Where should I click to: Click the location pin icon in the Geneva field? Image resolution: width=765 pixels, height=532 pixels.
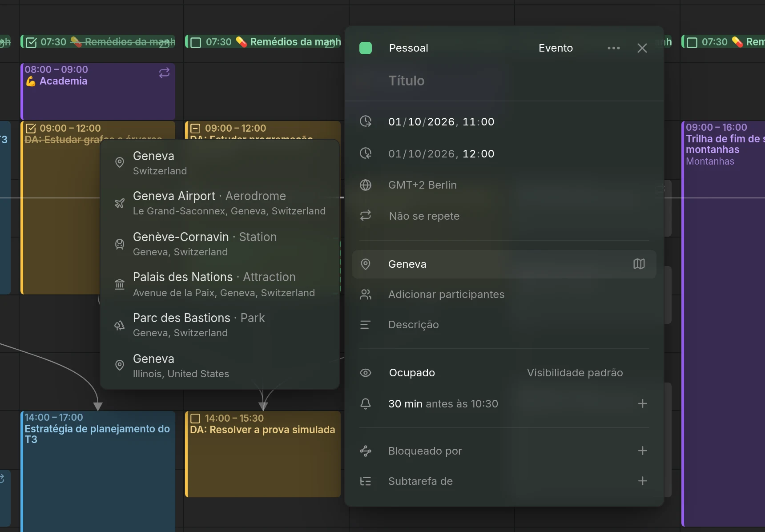[x=366, y=264]
